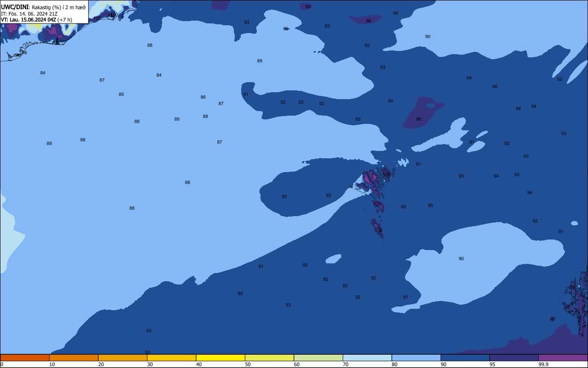The image size is (588, 368).
Task: Select the 70–80 pale blue legend swatch
Action: coord(367,357)
